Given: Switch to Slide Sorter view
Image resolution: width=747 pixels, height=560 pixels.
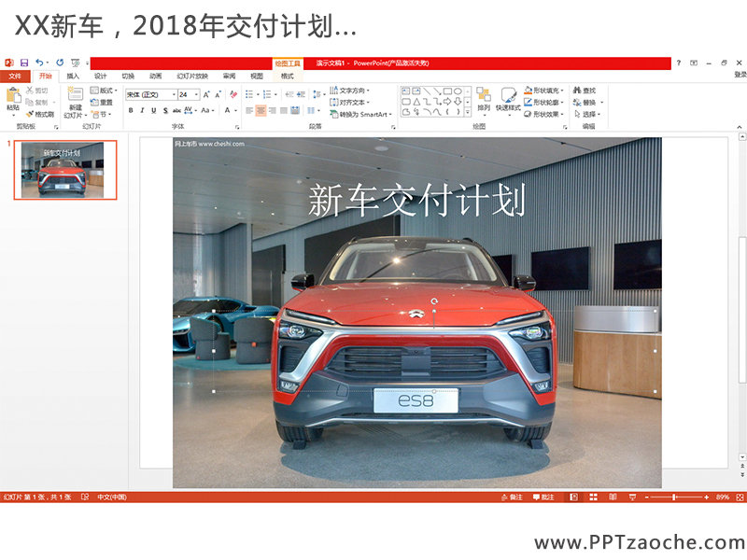Looking at the screenshot, I should tap(593, 497).
